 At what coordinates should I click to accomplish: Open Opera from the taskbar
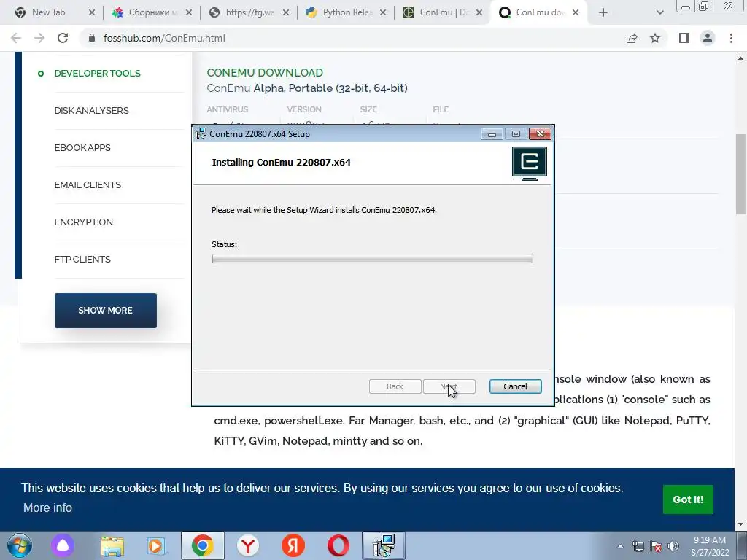338,545
